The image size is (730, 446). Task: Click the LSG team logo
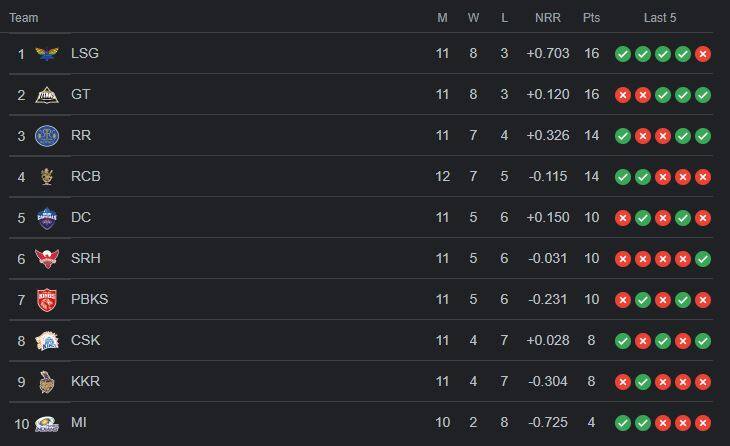click(x=47, y=54)
